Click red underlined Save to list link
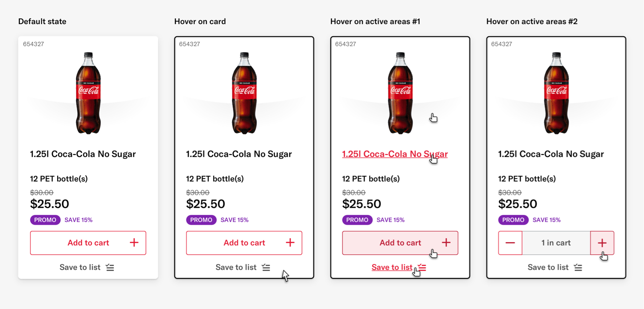The height and width of the screenshot is (309, 644). point(392,267)
